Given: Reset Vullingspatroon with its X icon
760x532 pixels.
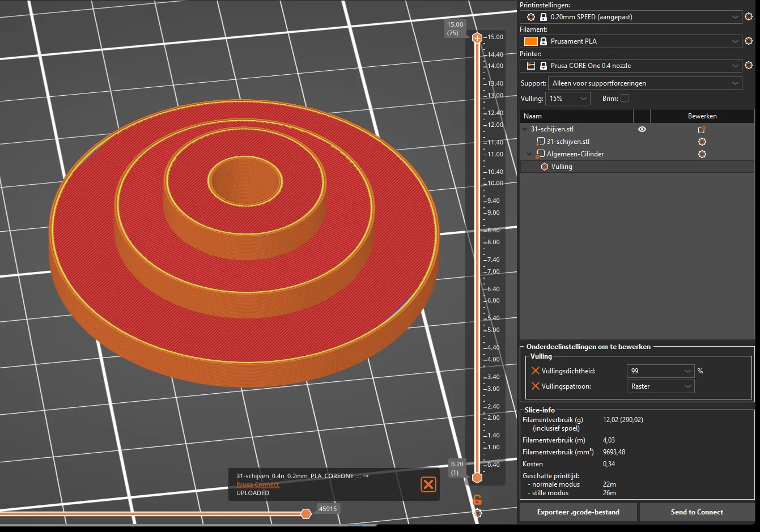Looking at the screenshot, I should click(x=535, y=386).
